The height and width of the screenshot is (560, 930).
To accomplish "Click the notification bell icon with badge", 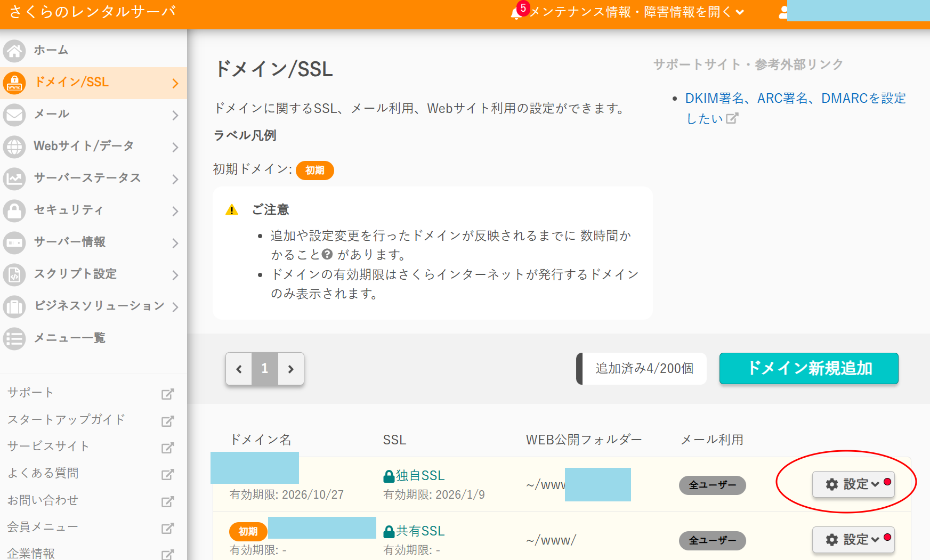I will (x=516, y=13).
